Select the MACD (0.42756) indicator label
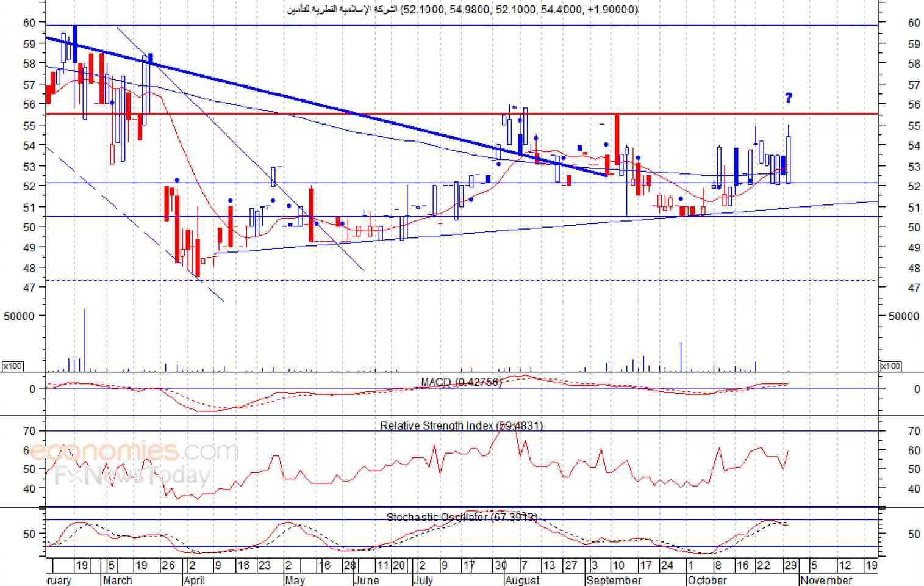Image resolution: width=924 pixels, height=586 pixels. (461, 382)
